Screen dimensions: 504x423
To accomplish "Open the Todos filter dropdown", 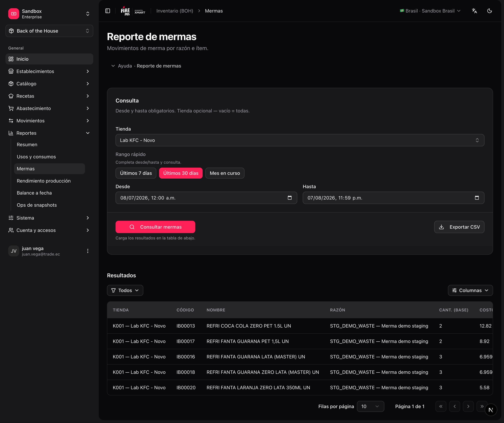I will click(125, 290).
